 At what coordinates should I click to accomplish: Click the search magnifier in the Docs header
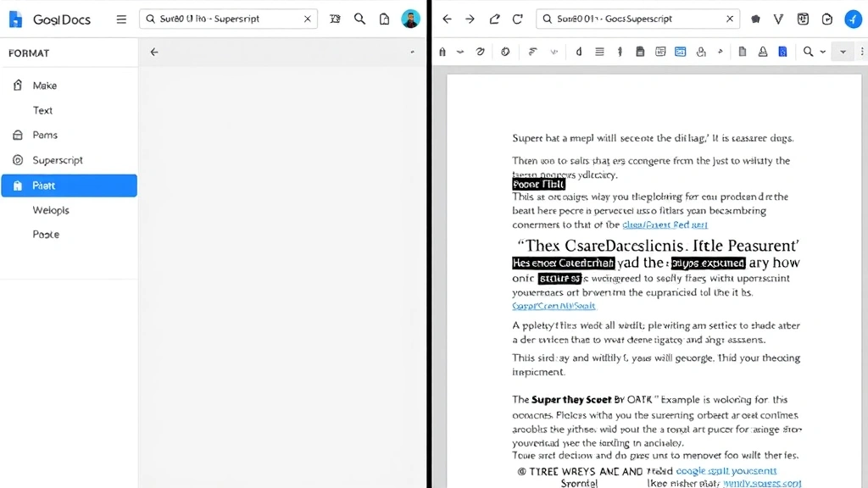[359, 19]
